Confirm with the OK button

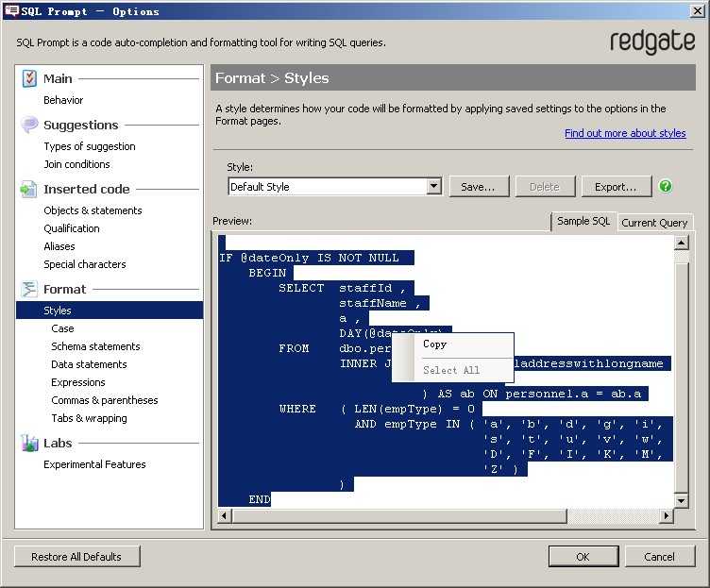tap(583, 557)
